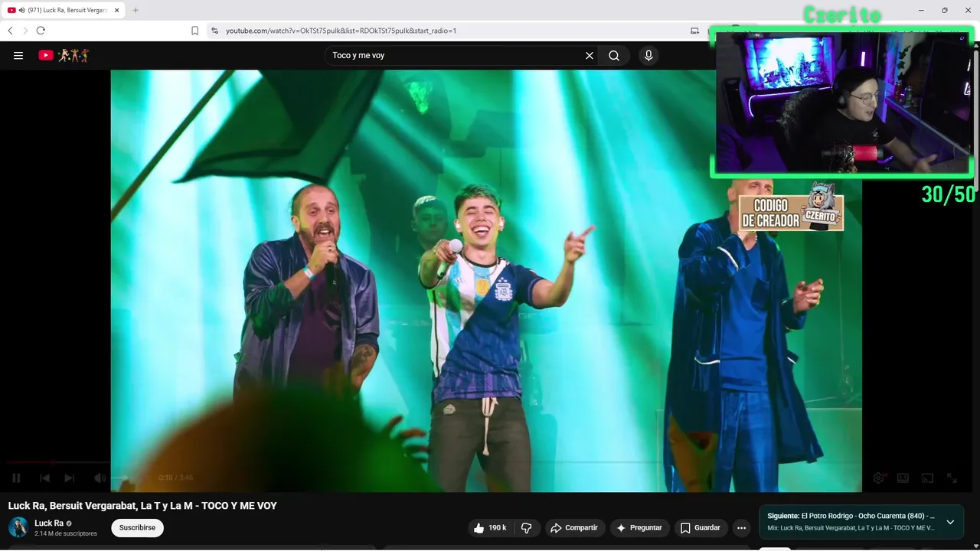Go forward with the browser forward arrow

(24, 31)
